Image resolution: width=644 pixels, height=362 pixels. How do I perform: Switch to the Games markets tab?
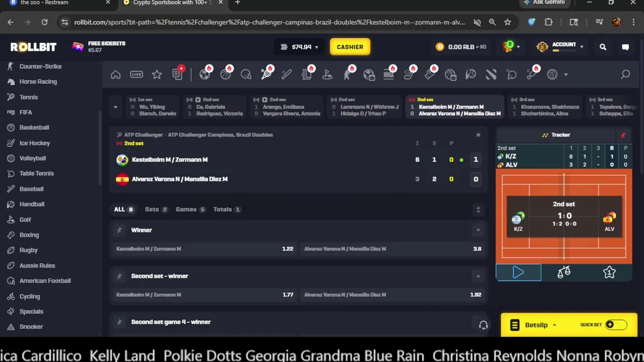coord(190,209)
